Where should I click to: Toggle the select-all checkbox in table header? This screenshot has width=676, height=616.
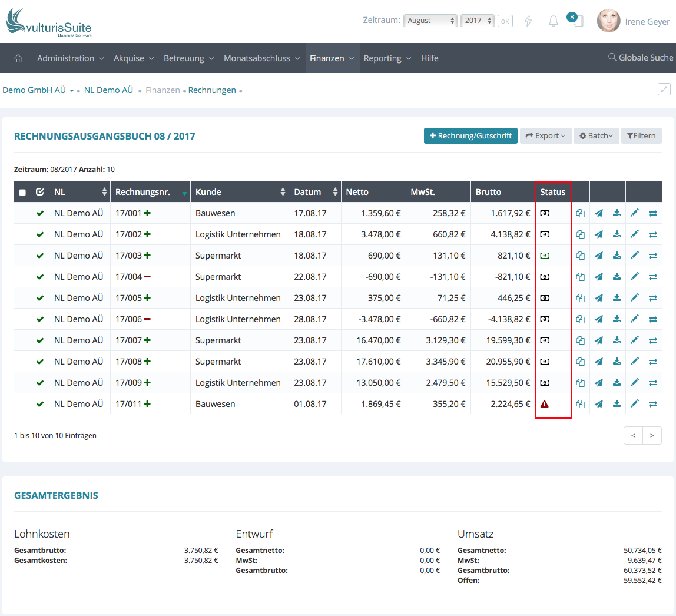click(x=22, y=192)
